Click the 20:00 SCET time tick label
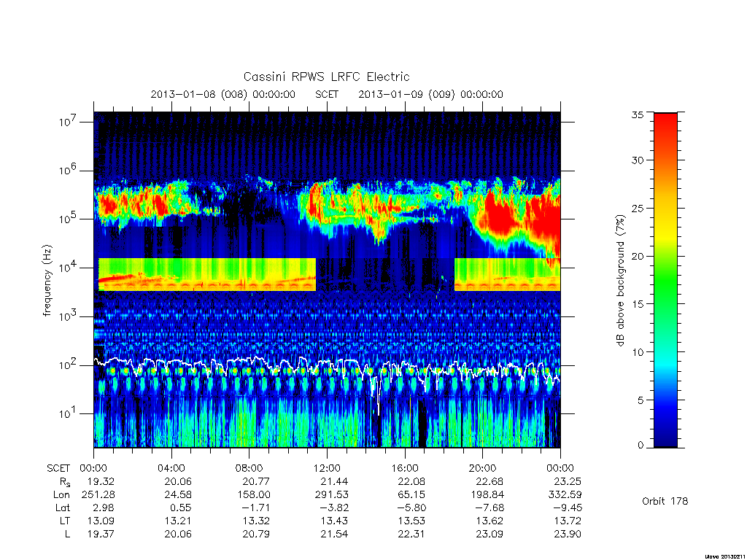Viewport: 747px width, 560px height. pyautogui.click(x=483, y=468)
